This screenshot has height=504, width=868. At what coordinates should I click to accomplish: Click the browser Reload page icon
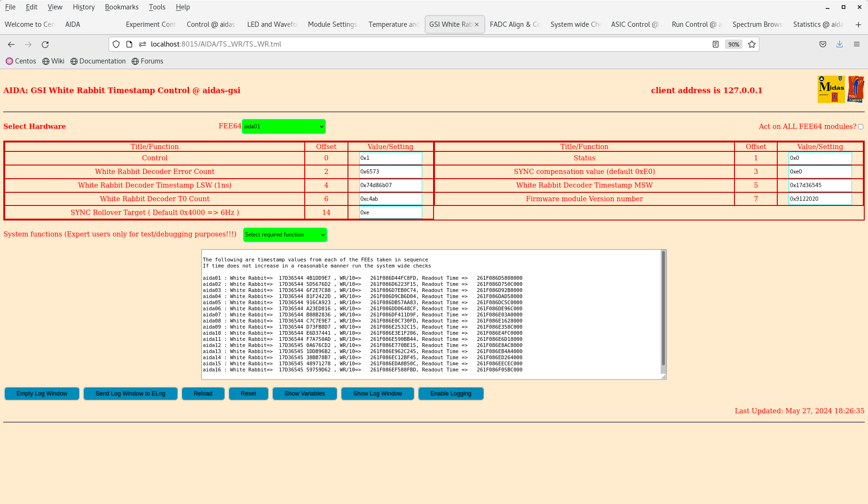(45, 44)
